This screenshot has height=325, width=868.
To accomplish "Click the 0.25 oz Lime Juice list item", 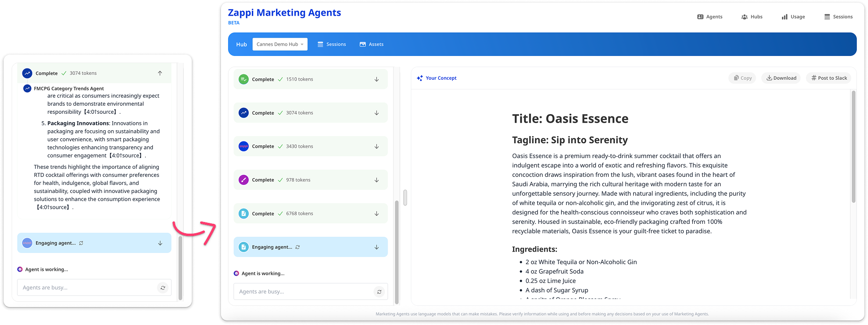I will (550, 281).
